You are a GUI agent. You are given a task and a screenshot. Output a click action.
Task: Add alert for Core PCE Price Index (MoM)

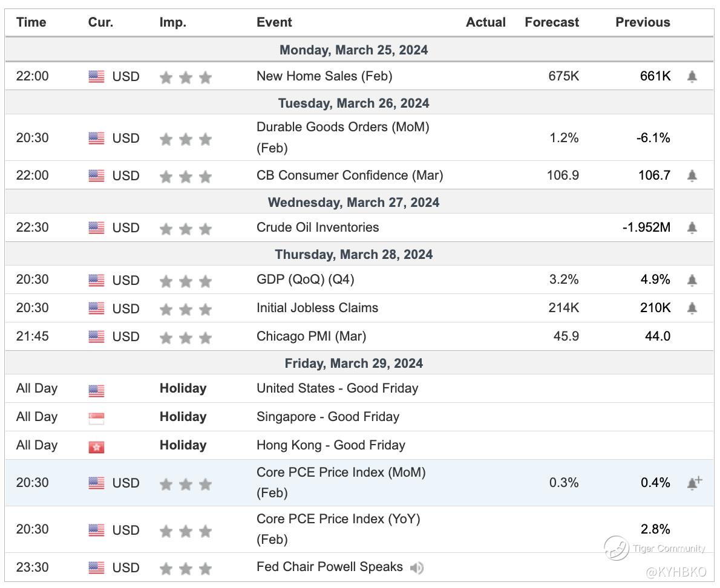click(x=694, y=483)
